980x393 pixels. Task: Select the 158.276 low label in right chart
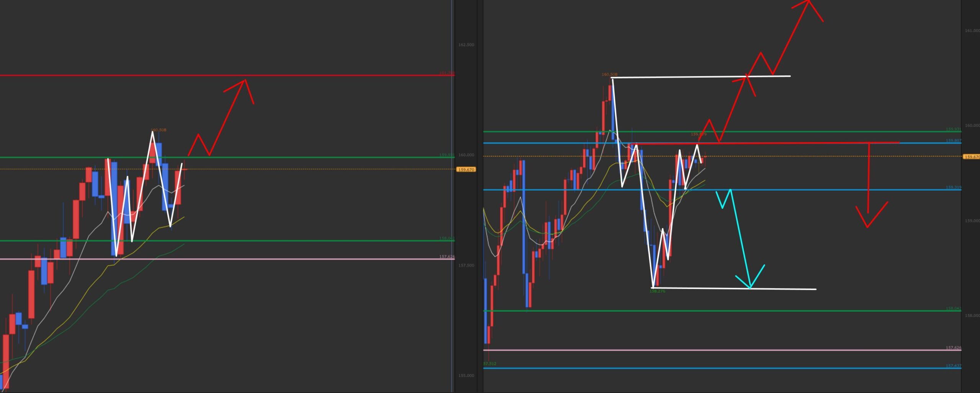[657, 291]
